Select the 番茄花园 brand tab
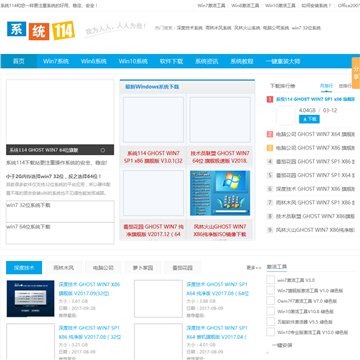This screenshot has width=360, height=360. [183, 268]
